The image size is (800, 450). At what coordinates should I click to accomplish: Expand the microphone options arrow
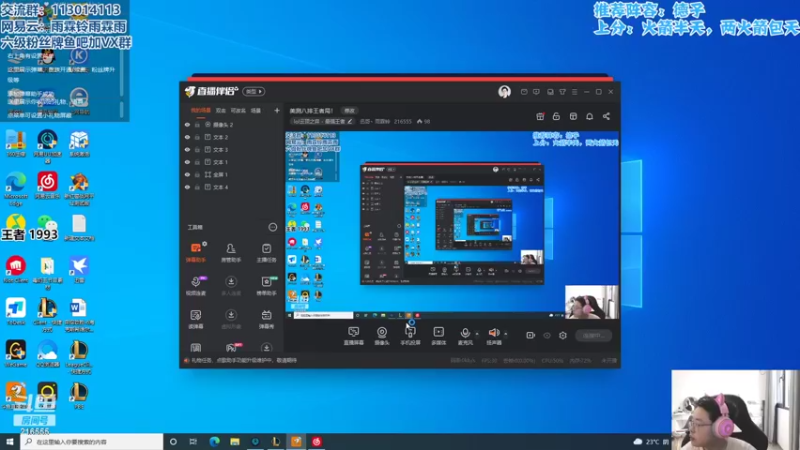point(477,334)
